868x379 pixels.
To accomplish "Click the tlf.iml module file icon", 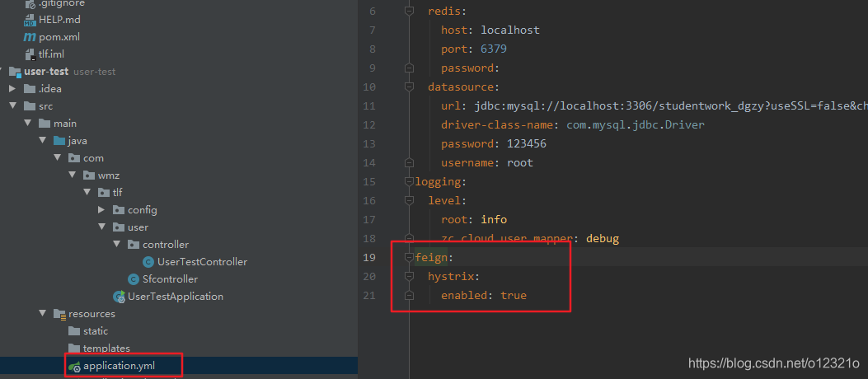I will tap(30, 54).
